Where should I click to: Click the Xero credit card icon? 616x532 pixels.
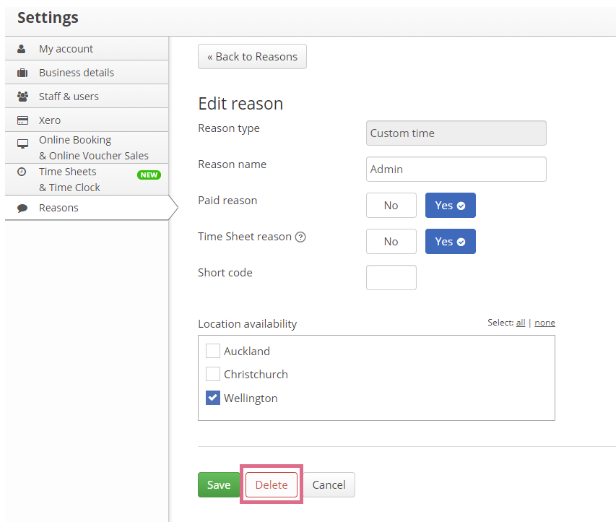[23, 120]
